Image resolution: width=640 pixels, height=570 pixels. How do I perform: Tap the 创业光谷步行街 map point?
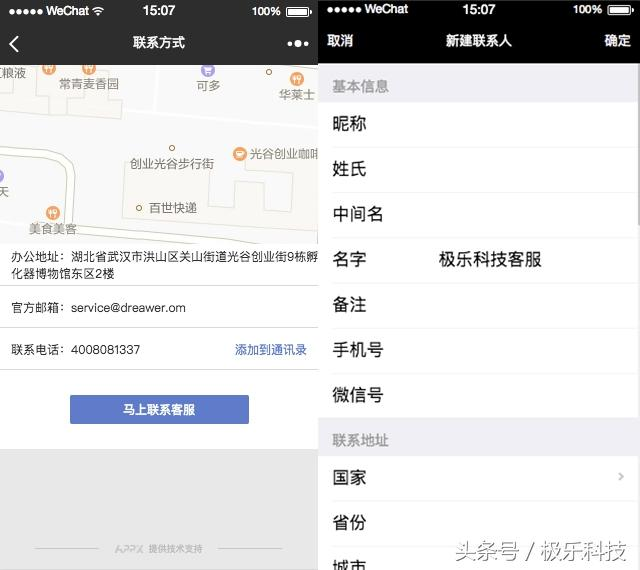[x=172, y=148]
